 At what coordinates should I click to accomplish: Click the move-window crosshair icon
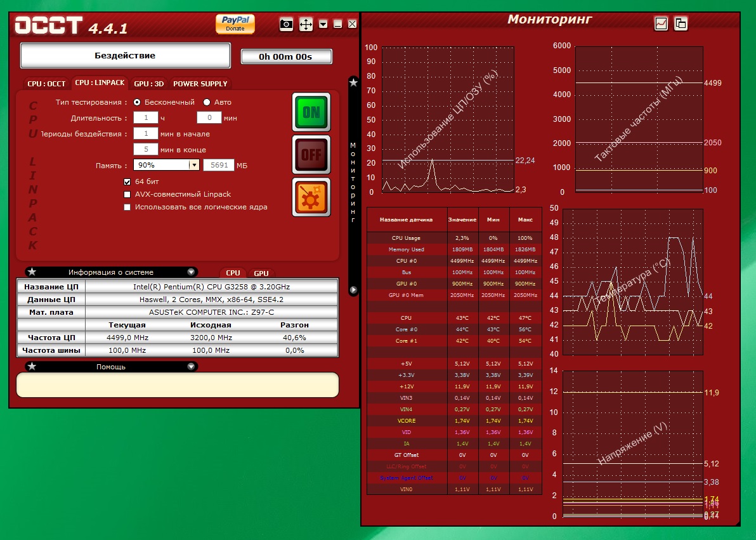click(x=306, y=24)
